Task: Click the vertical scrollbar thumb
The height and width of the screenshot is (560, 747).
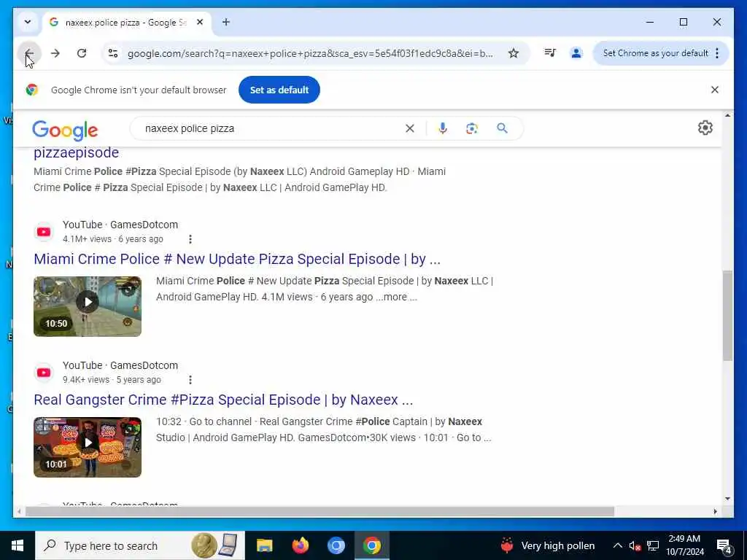Action: (727, 316)
